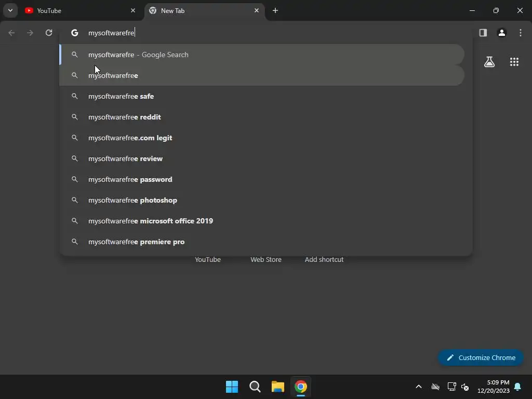This screenshot has width=532, height=399.
Task: Focus the address bar text mysoftwarefre
Action: pos(111,33)
